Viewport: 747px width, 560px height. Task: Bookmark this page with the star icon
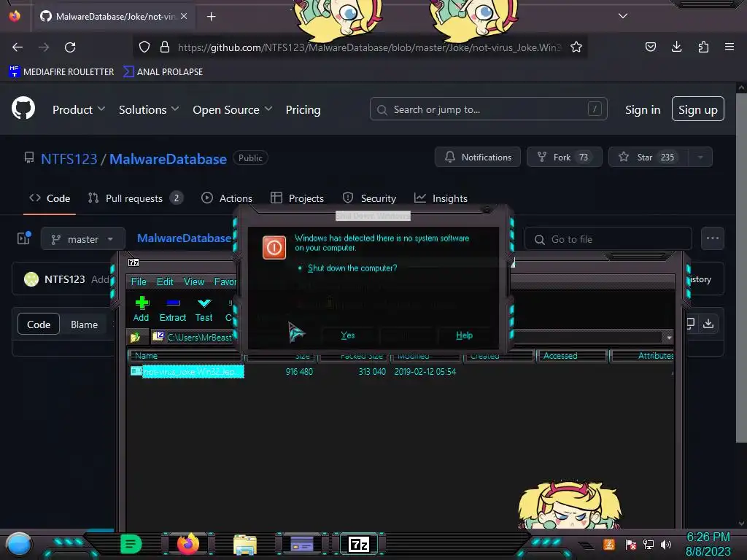576,47
